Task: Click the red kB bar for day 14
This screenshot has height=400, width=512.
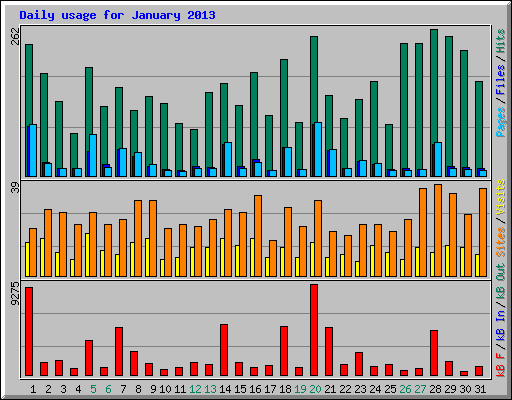Action: point(224,350)
